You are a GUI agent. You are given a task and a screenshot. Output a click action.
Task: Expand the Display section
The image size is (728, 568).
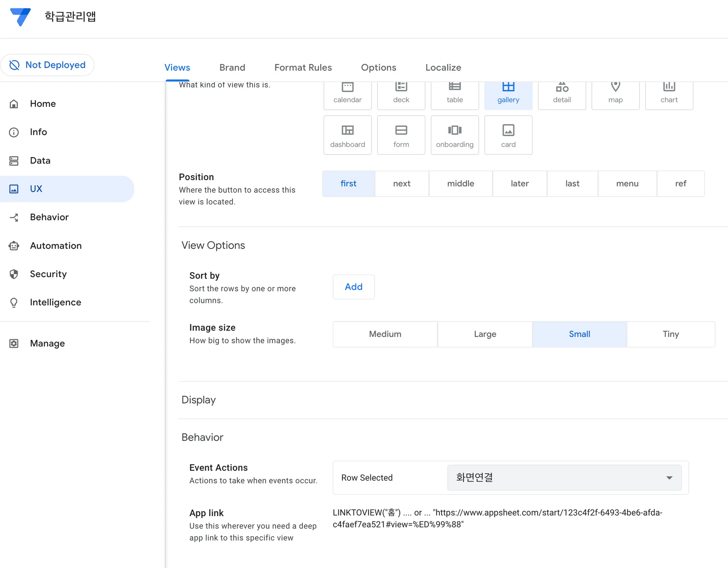pyautogui.click(x=199, y=400)
